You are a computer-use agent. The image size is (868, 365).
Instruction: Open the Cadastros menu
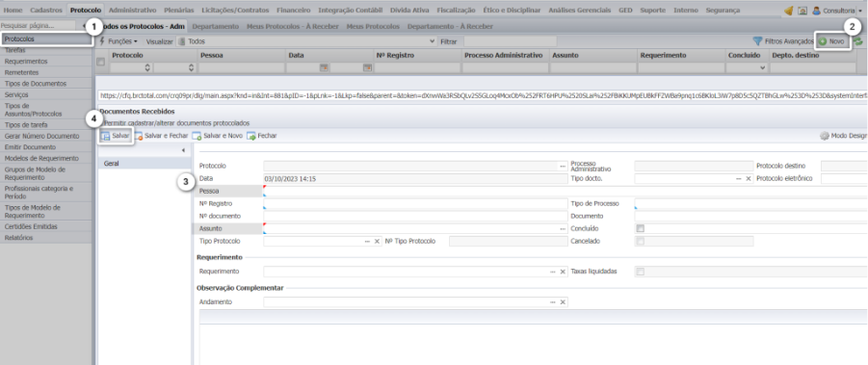46,10
